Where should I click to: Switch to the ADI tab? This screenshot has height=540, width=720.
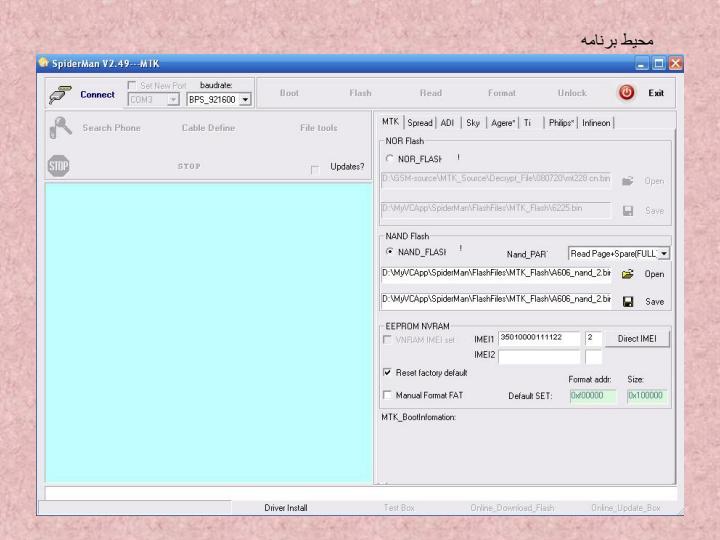click(x=447, y=123)
